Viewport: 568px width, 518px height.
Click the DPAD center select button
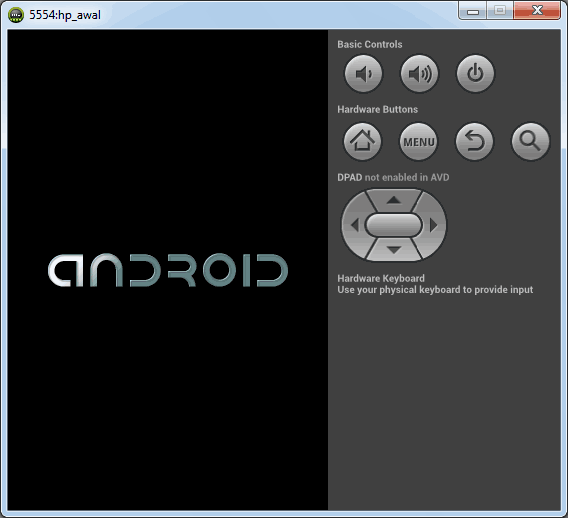(x=394, y=225)
